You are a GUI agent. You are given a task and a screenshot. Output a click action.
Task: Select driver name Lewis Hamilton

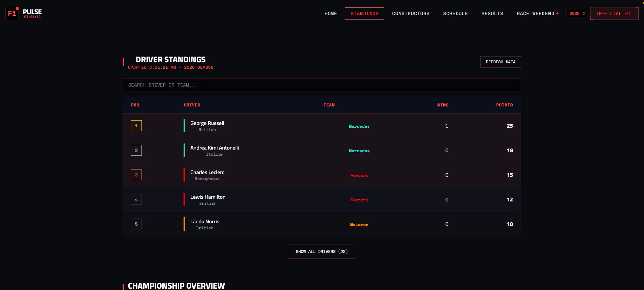coord(208,197)
